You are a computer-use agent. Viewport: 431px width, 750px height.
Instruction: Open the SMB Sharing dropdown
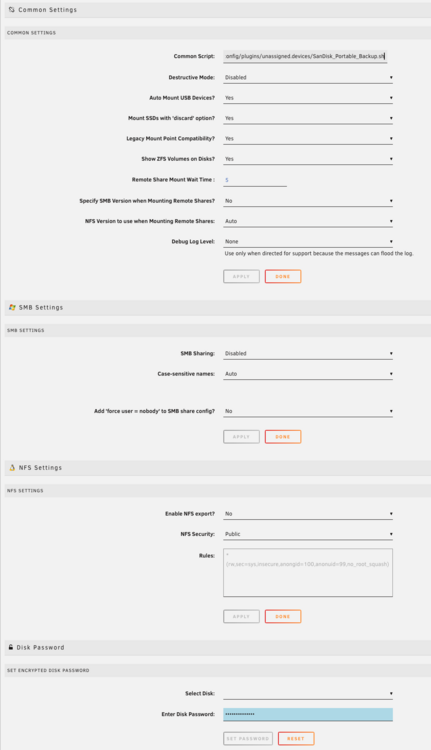[x=308, y=353]
